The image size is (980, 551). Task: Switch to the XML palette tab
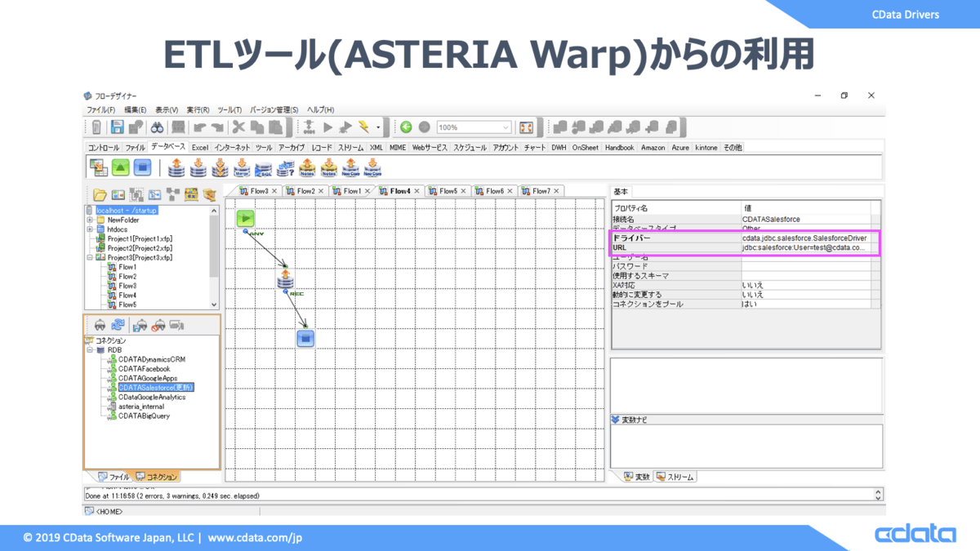376,148
